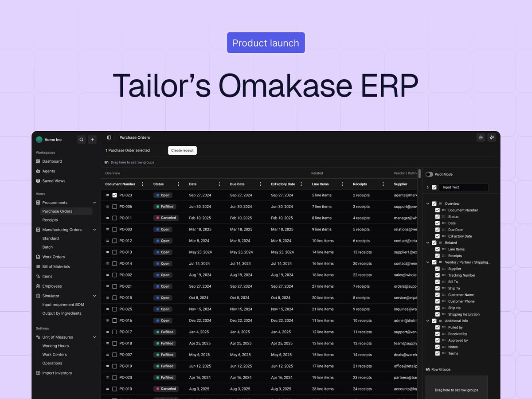Click the Import Inventory icon
Screen dimensions: 532x399
coord(38,373)
